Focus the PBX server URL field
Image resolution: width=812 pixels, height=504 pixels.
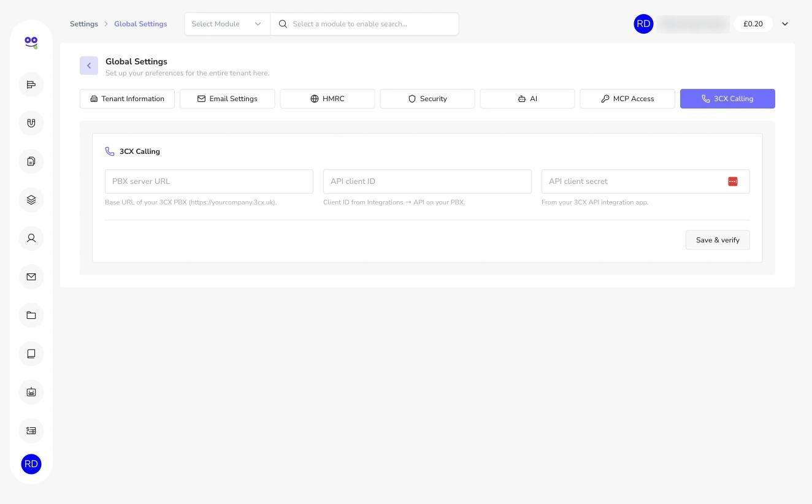pyautogui.click(x=209, y=181)
